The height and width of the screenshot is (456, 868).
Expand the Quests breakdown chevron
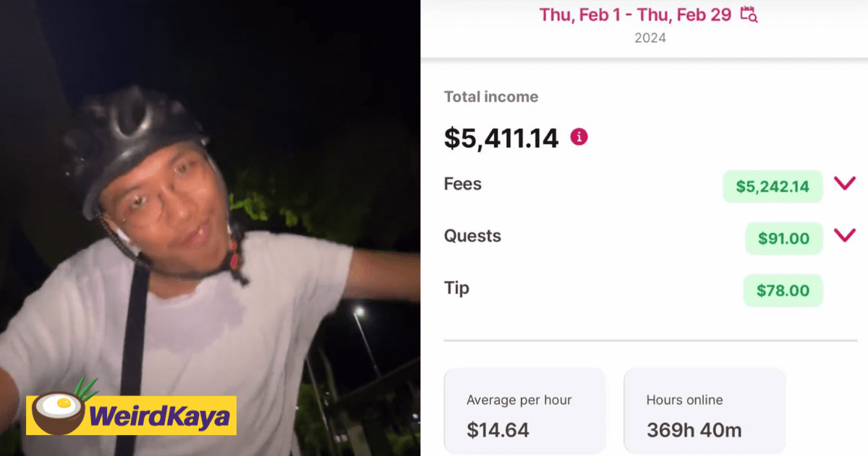coord(844,235)
